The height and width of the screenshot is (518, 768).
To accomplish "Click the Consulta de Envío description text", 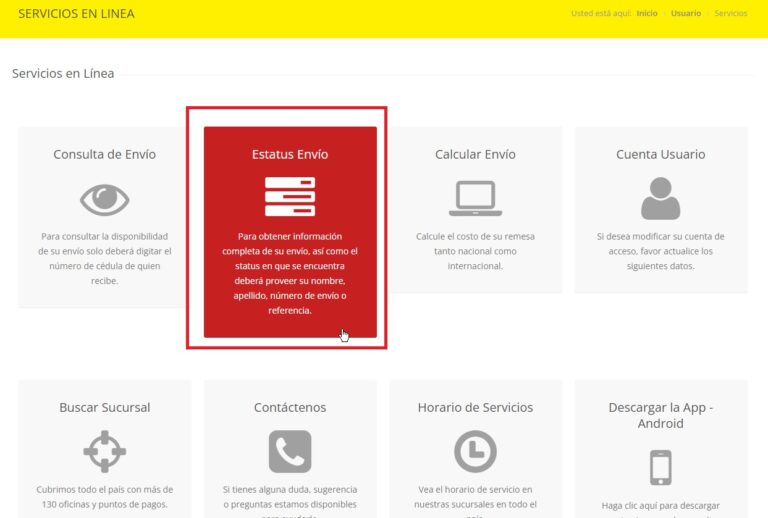I will click(x=104, y=259).
